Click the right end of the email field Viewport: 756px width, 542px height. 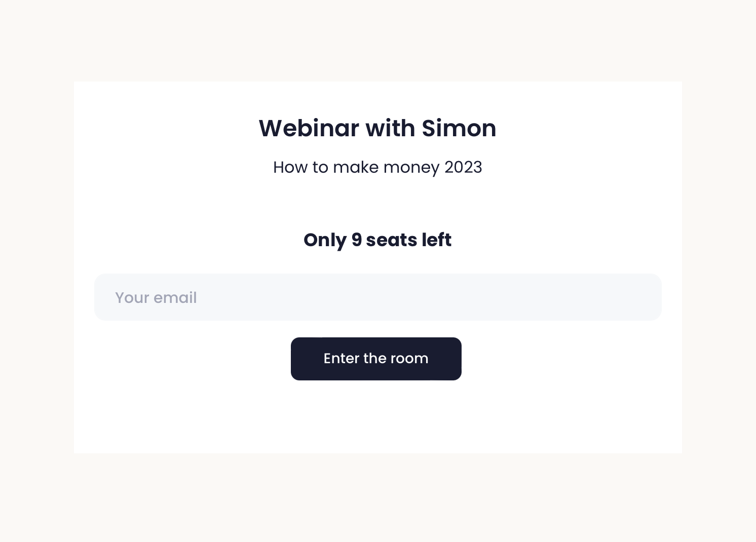[x=644, y=297]
